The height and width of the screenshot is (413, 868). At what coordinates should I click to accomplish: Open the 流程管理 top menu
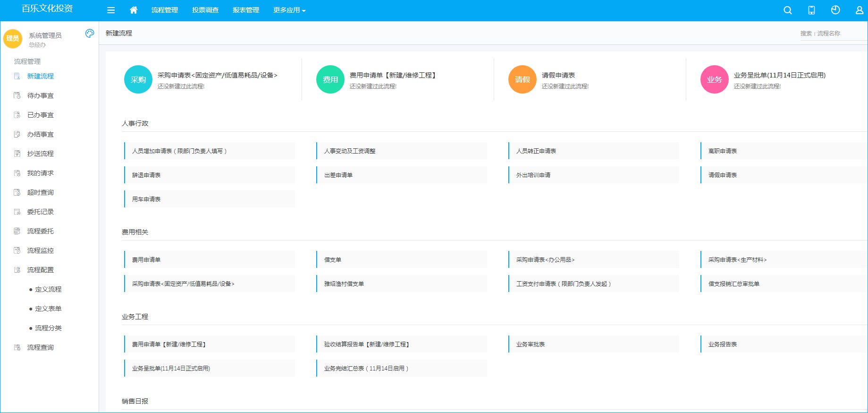165,10
